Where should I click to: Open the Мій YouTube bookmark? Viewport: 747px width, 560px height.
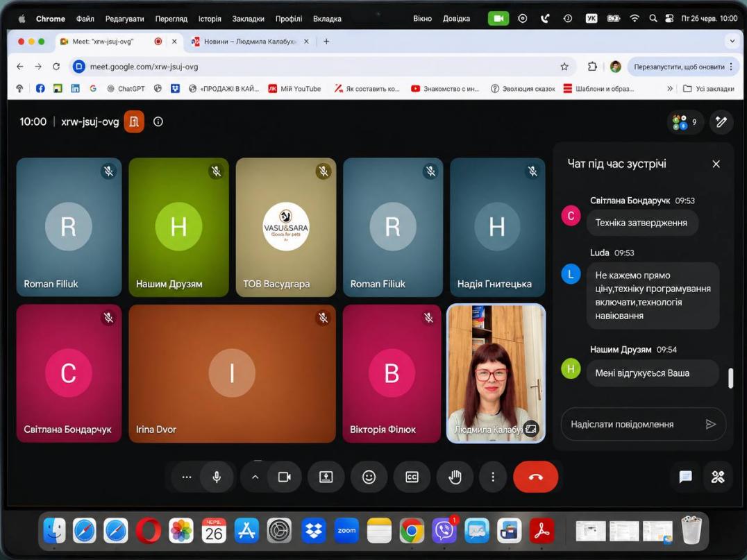point(294,89)
